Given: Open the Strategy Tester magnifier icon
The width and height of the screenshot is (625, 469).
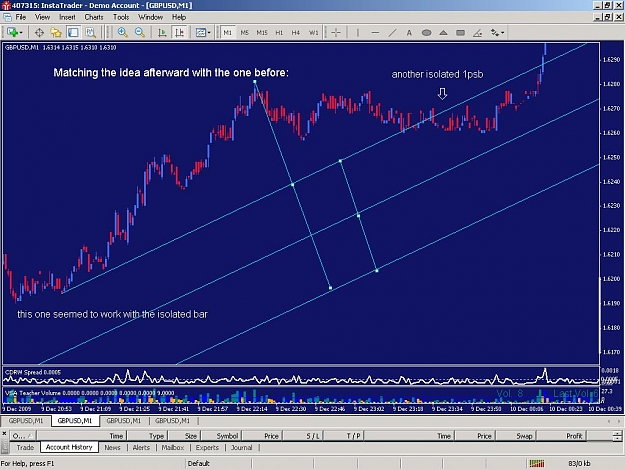Looking at the screenshot, I should (90, 33).
